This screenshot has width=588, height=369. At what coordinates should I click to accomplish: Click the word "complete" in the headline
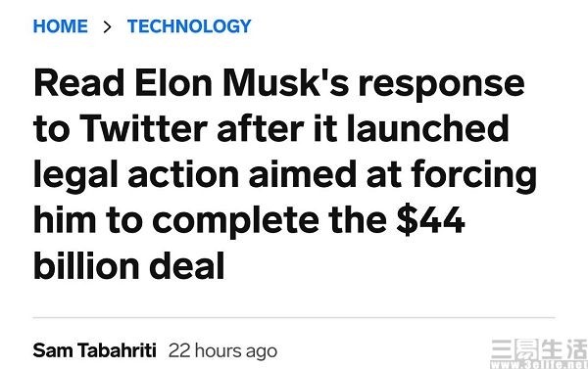pos(236,222)
